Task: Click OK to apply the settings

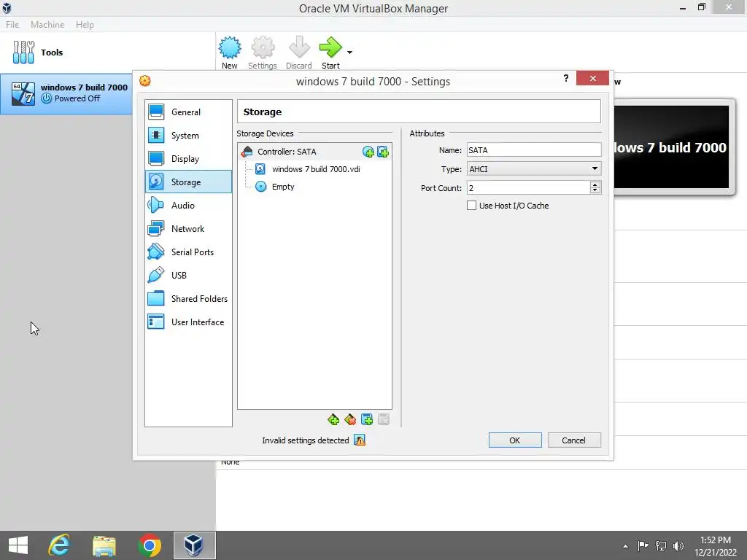Action: coord(515,440)
